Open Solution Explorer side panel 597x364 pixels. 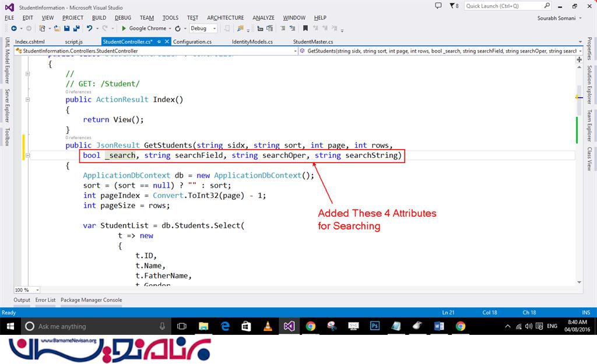[589, 86]
